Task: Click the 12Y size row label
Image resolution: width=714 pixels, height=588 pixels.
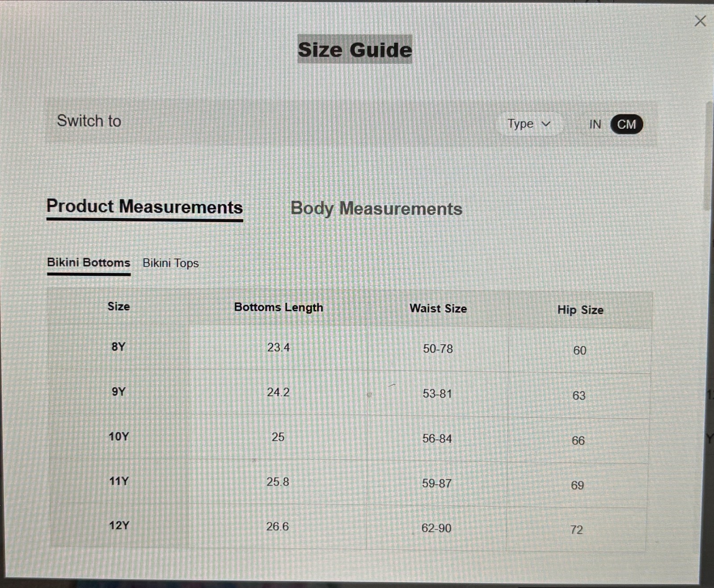Action: coord(119,525)
